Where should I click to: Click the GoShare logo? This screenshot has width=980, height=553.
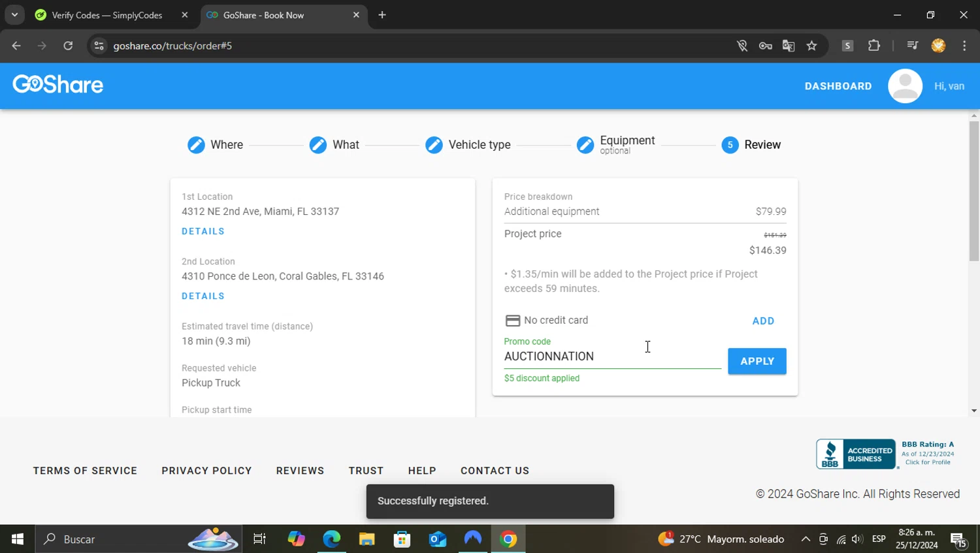[x=58, y=85]
